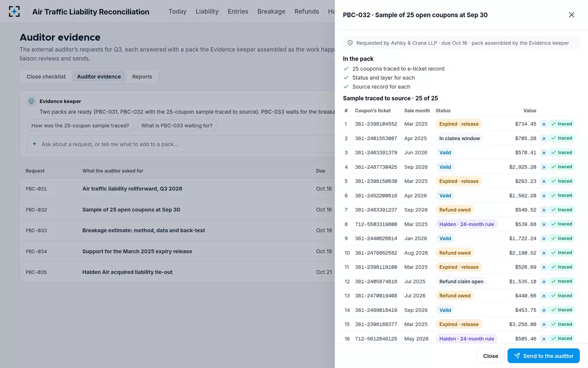Switch to the Close checklist tab
Screen dimensions: 588x368
tap(46, 76)
